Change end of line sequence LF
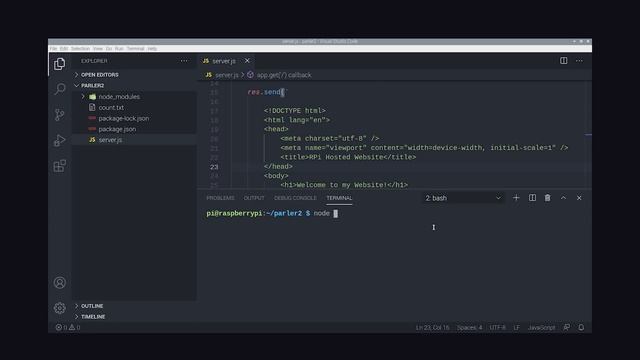The image size is (640, 360). click(x=517, y=327)
